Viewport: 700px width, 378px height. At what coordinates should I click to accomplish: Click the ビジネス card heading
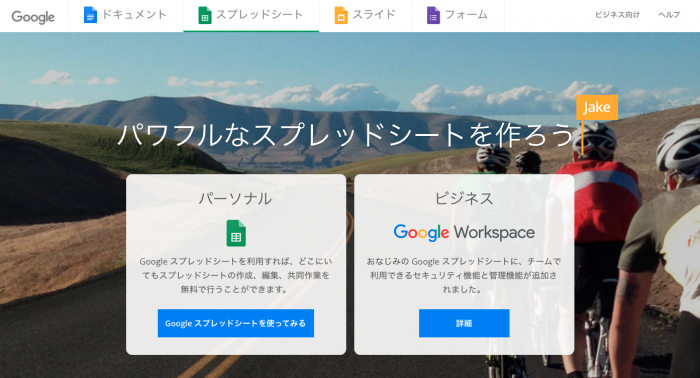[464, 199]
